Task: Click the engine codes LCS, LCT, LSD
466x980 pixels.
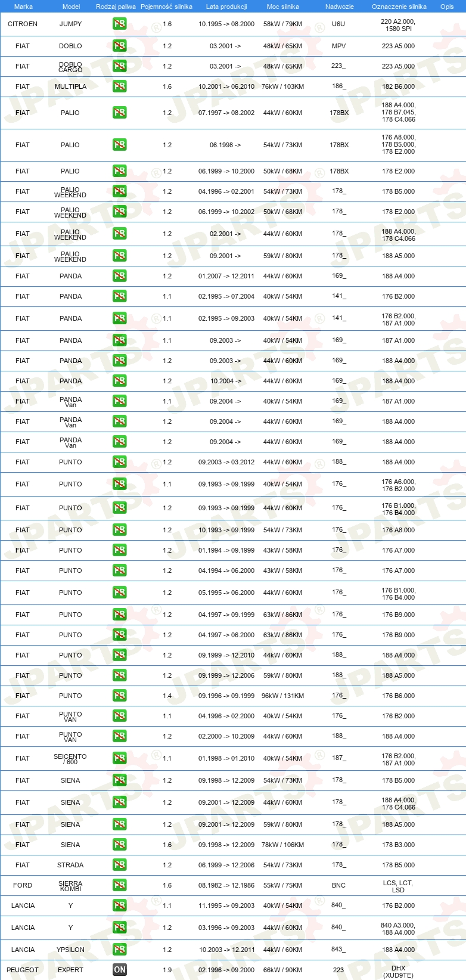Action: click(398, 886)
